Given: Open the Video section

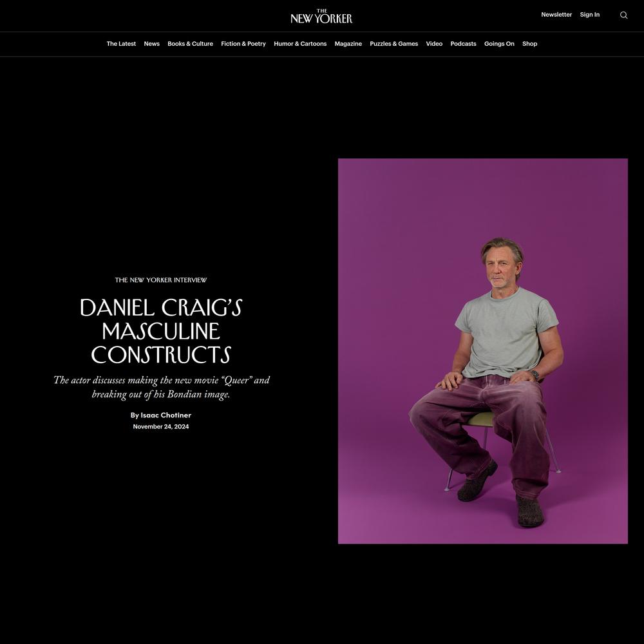Looking at the screenshot, I should (x=434, y=44).
